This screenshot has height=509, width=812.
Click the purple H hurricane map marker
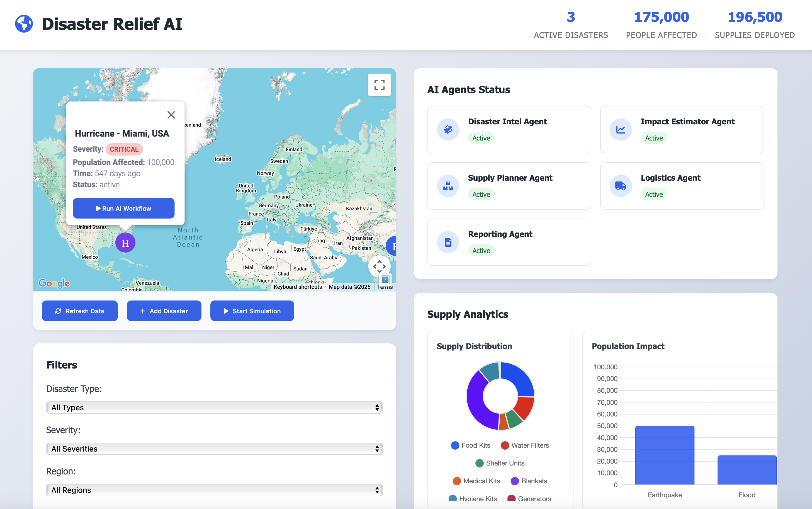[125, 243]
